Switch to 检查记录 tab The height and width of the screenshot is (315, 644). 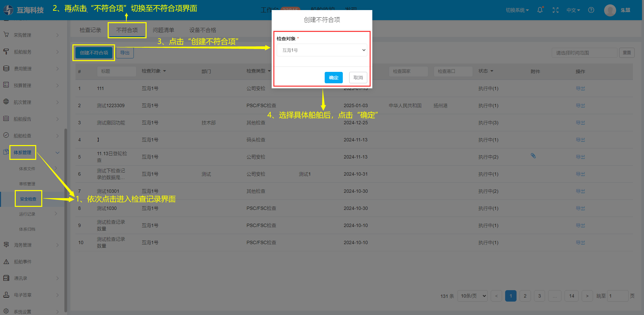click(90, 30)
